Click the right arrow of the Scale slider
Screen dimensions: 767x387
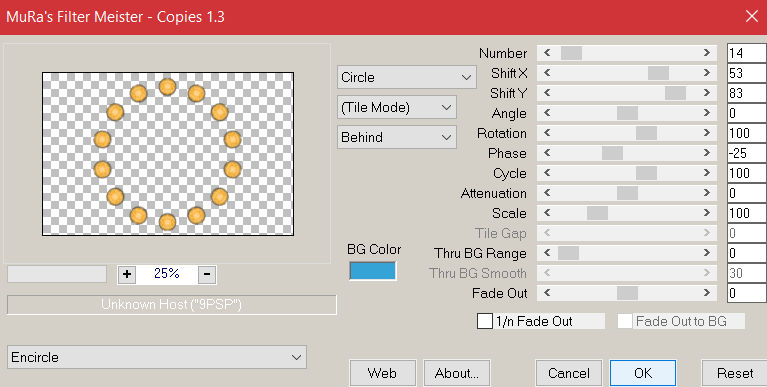tap(707, 213)
